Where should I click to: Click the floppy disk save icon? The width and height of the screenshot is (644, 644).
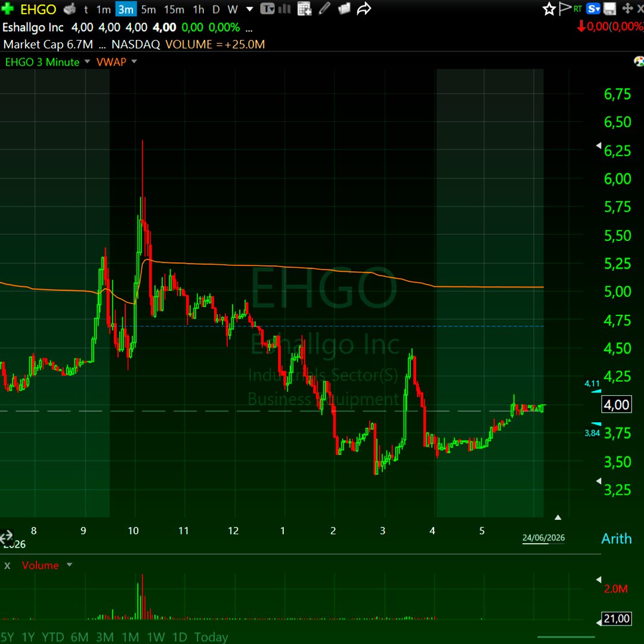(x=609, y=8)
